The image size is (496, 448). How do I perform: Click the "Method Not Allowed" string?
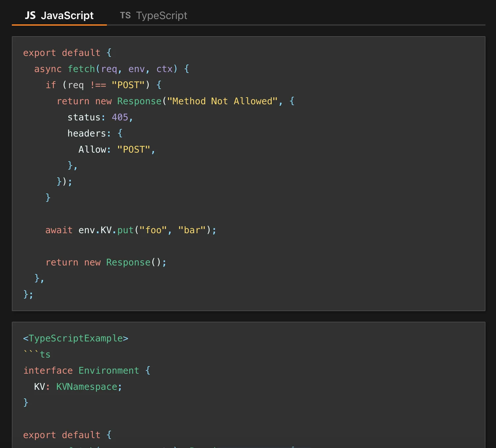pos(222,101)
